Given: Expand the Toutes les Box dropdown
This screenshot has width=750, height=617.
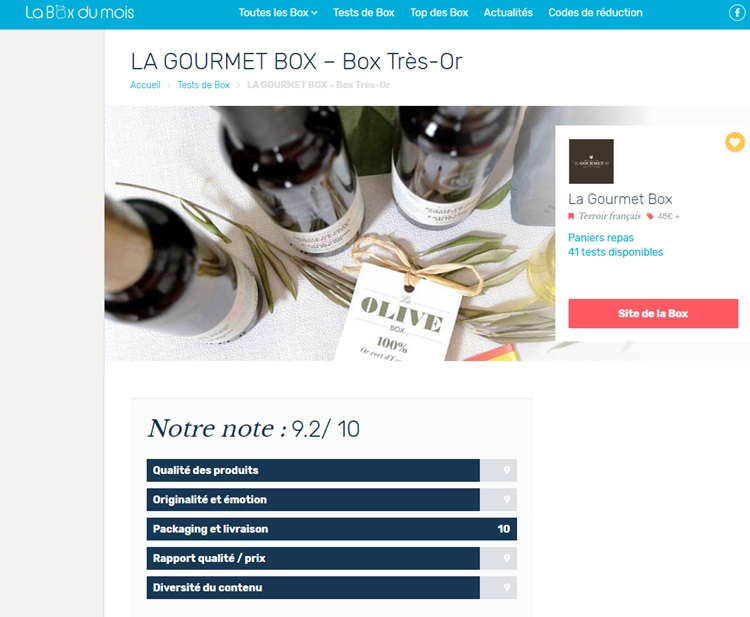Looking at the screenshot, I should (x=278, y=13).
